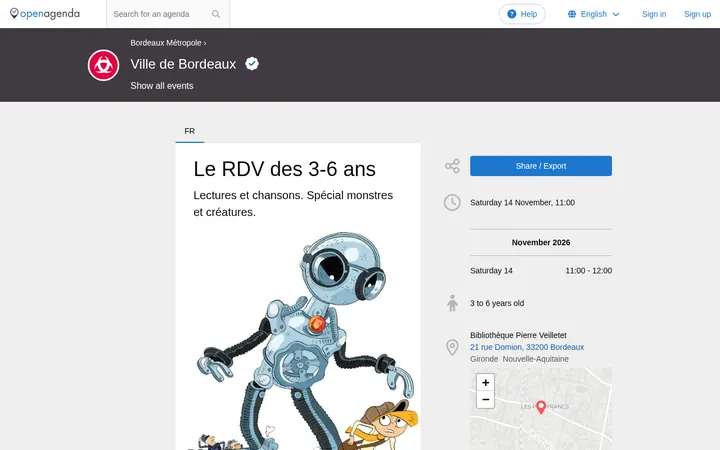Screen dimensions: 720x450
Task: Click the verified badge next to Ville de Bordeaux
Action: point(252,63)
